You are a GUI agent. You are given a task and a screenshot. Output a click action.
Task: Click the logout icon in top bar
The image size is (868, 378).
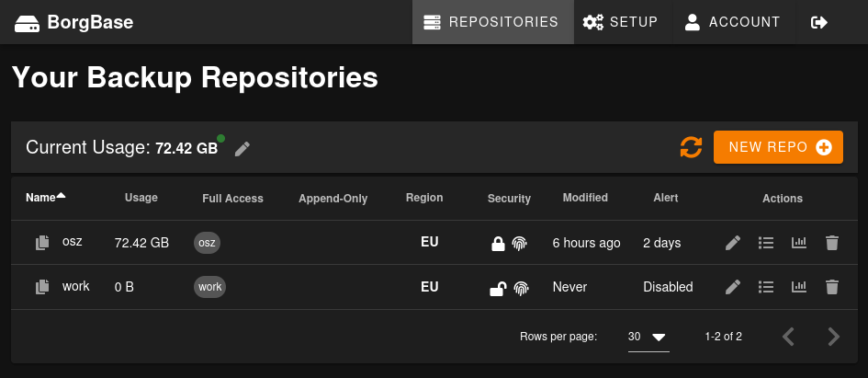click(819, 22)
